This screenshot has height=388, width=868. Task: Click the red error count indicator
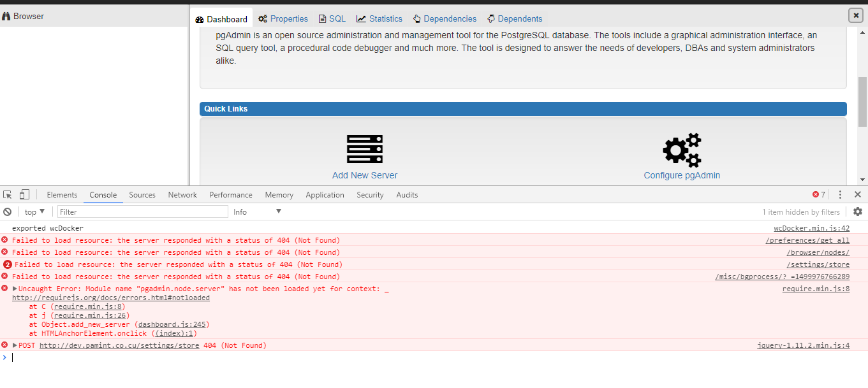(x=819, y=195)
